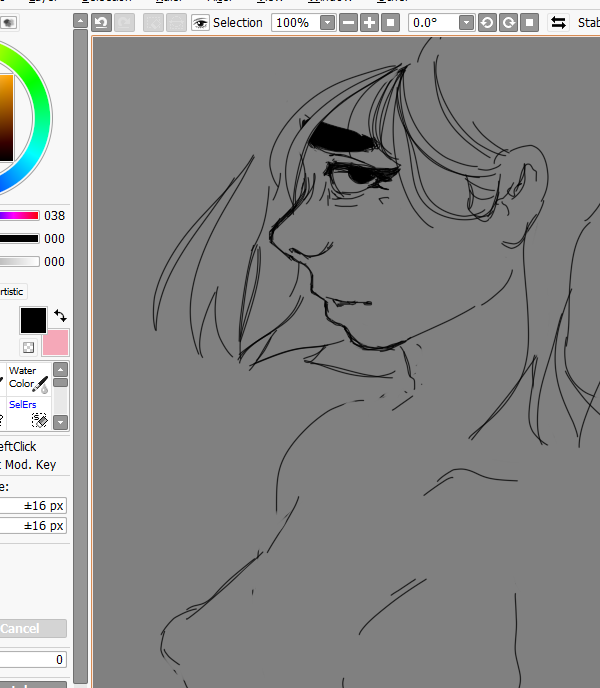Switch to the Artistic tab
This screenshot has width=600, height=688.
coord(12,292)
